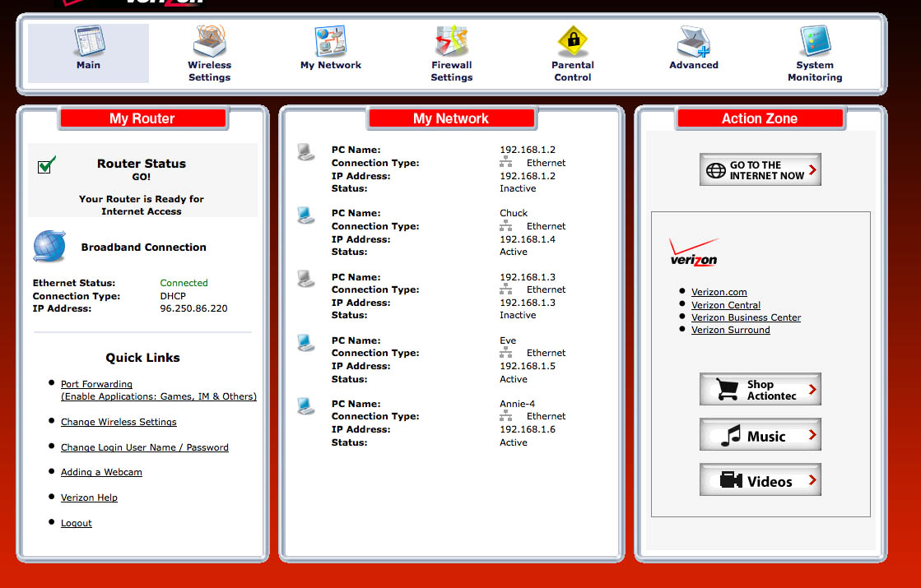
Task: Open Firewall Settings brick-wall icon
Action: pos(451,40)
